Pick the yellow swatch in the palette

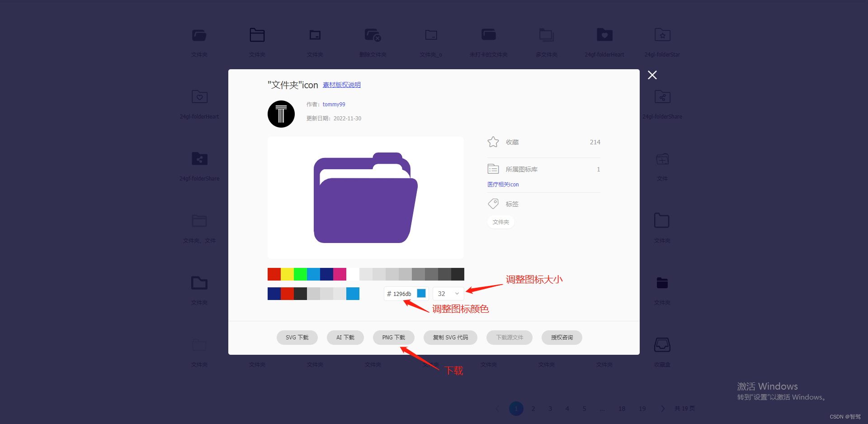(287, 274)
